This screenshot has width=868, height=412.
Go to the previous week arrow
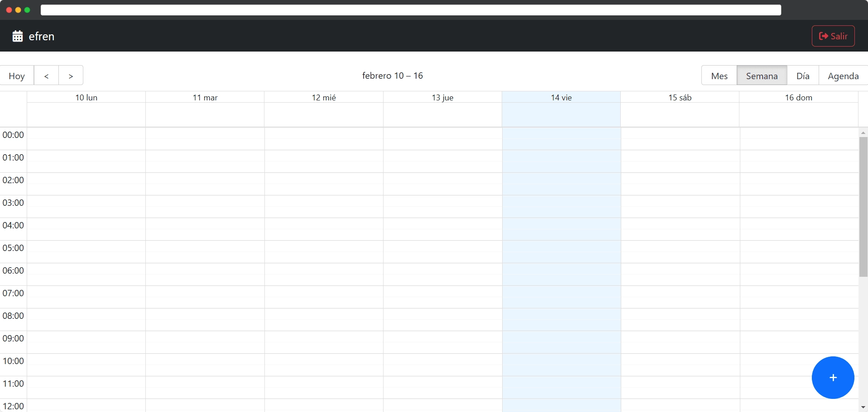pyautogui.click(x=46, y=76)
